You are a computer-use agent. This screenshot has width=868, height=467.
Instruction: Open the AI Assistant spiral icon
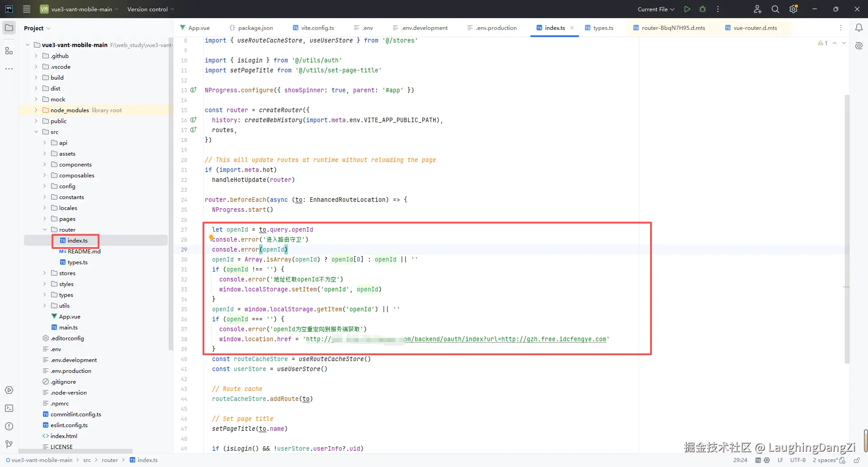(859, 46)
